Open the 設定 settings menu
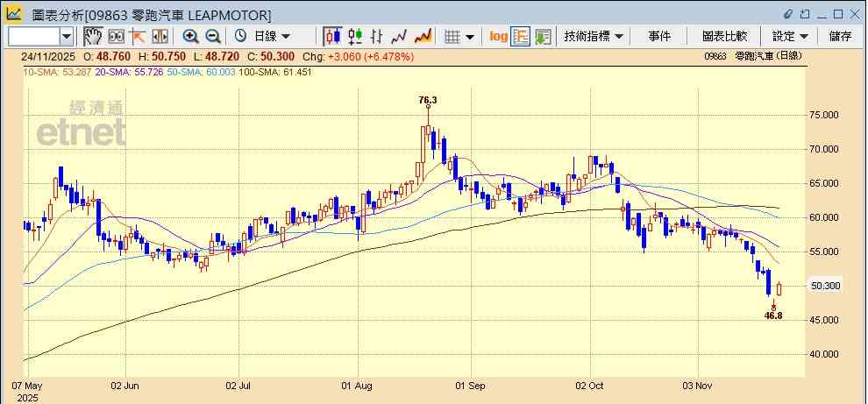Screen dimensions: 868x404 (790, 36)
